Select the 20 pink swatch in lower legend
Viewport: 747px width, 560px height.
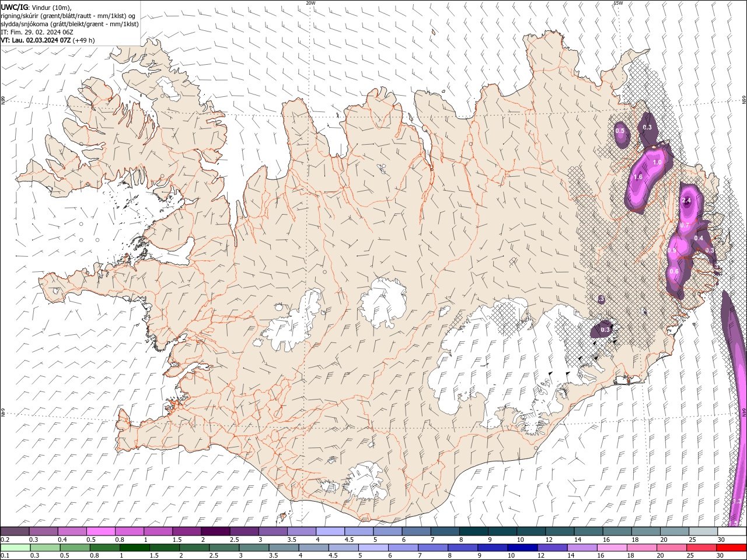point(671,548)
